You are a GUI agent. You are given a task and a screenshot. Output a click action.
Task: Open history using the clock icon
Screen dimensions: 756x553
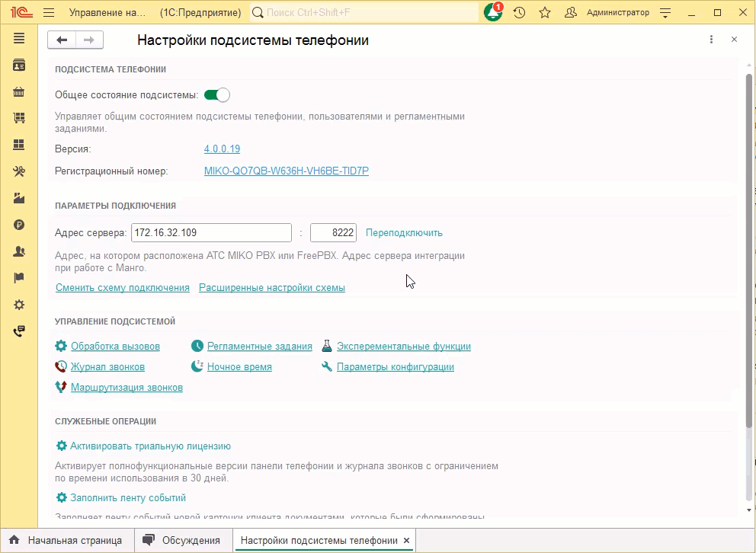pos(518,12)
